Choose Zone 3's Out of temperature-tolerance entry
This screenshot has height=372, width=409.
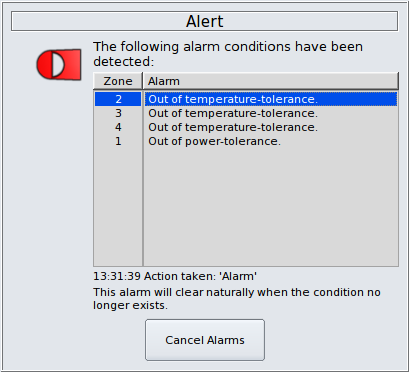coord(233,113)
